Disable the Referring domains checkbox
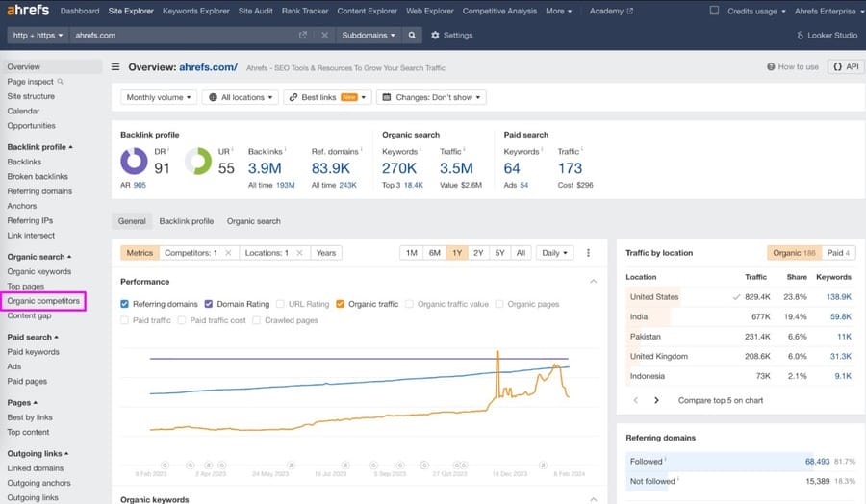Image resolution: width=866 pixels, height=504 pixels. coord(125,304)
